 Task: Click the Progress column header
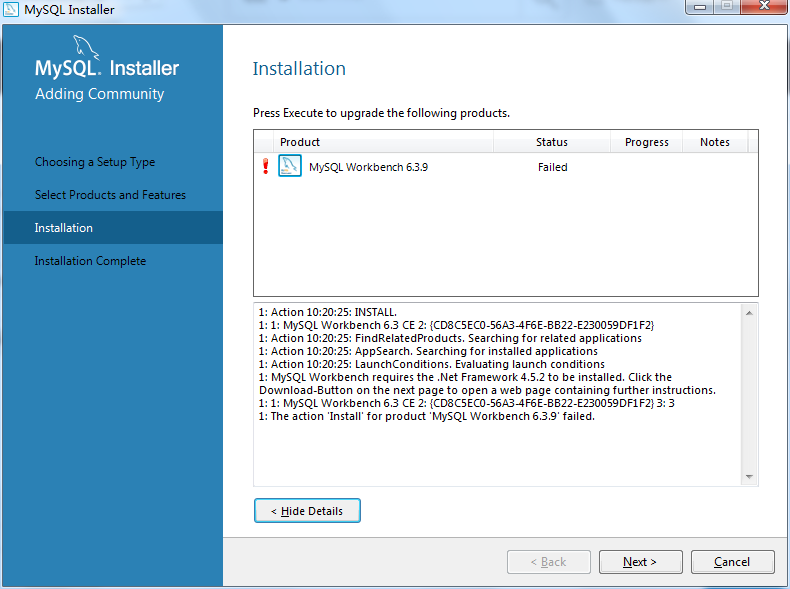[646, 142]
